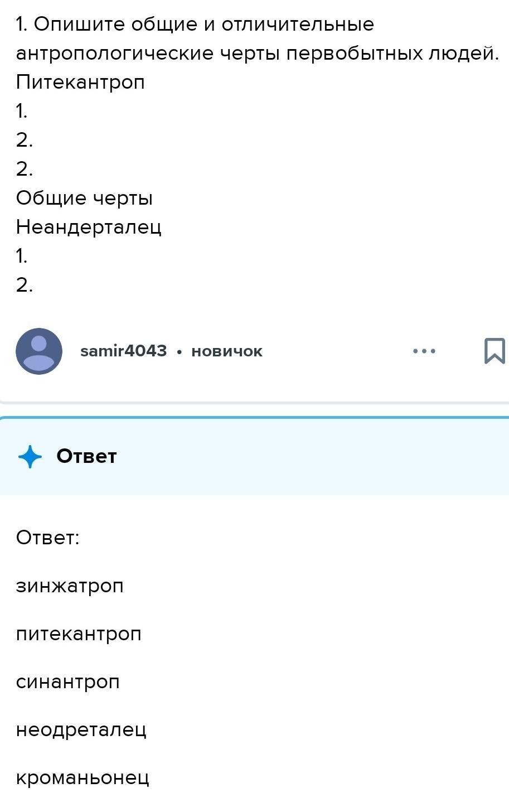Click the blue star icon beside Ответ

pyautogui.click(x=30, y=457)
